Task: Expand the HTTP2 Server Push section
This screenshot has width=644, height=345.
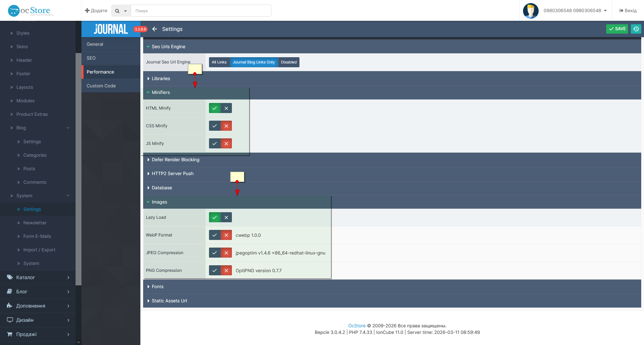Action: point(392,174)
